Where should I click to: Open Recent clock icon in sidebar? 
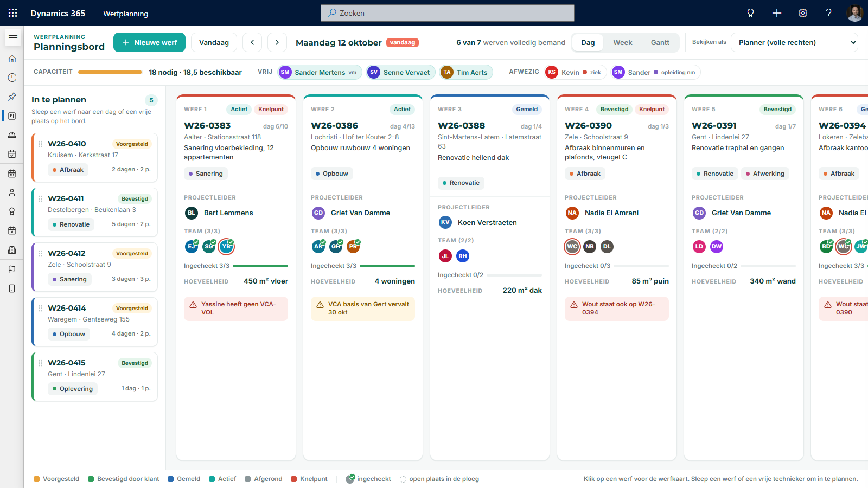click(x=12, y=78)
